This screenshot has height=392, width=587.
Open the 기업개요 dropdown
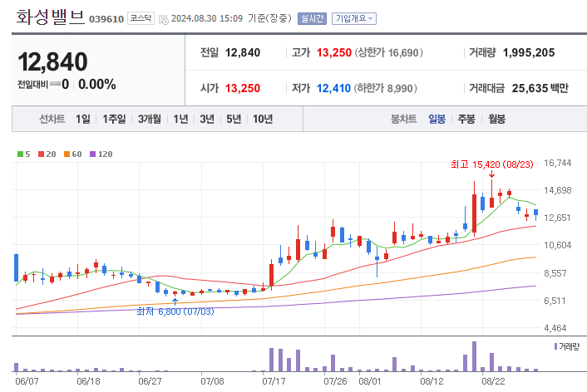(x=353, y=18)
